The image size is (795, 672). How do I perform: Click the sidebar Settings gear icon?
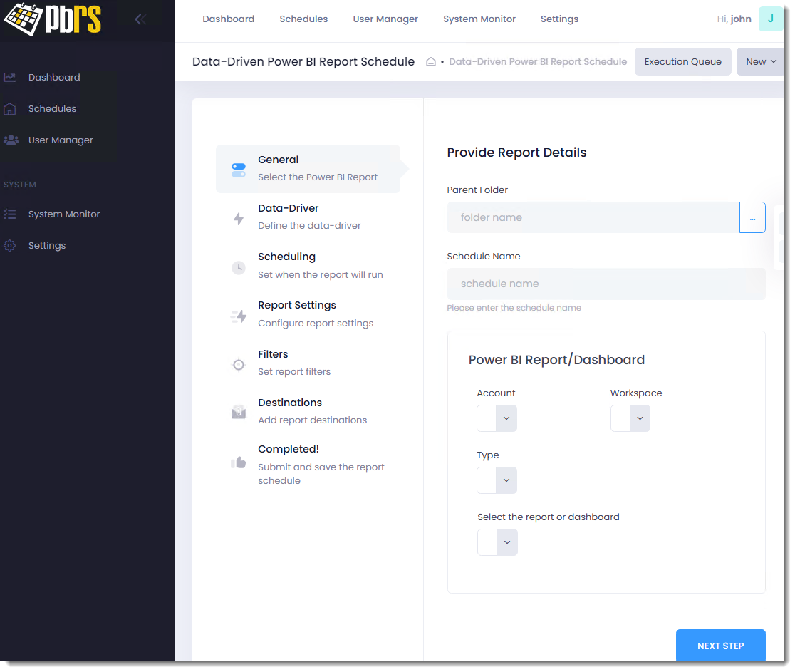coord(10,245)
